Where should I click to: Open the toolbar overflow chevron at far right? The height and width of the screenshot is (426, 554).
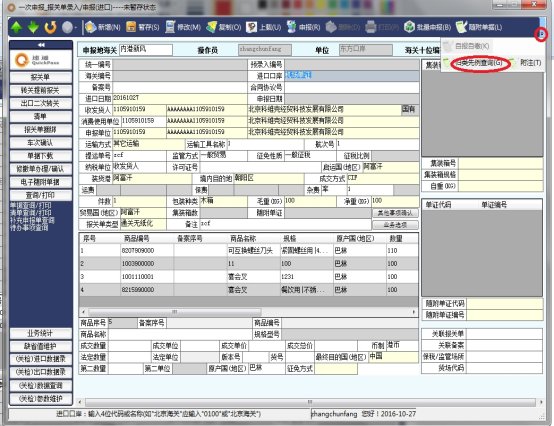[x=541, y=34]
